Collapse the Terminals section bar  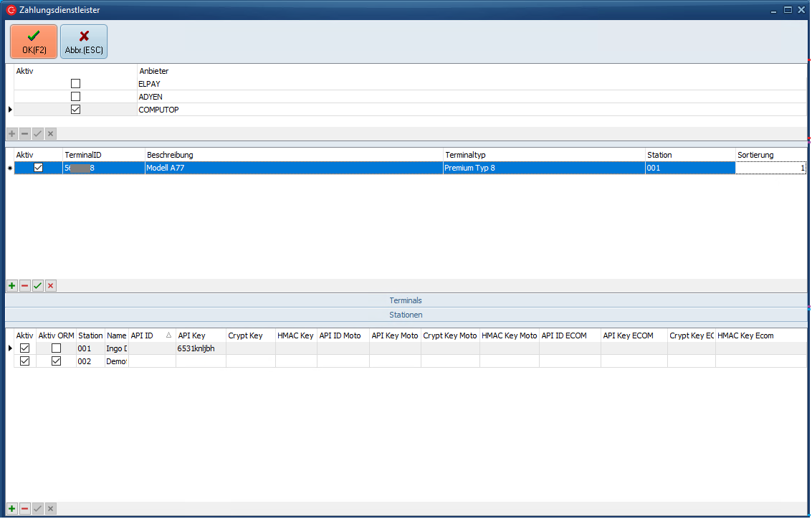point(406,300)
